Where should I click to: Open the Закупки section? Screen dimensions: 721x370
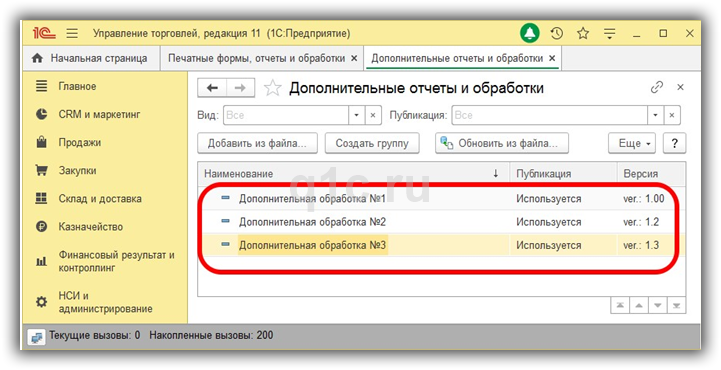(x=105, y=171)
